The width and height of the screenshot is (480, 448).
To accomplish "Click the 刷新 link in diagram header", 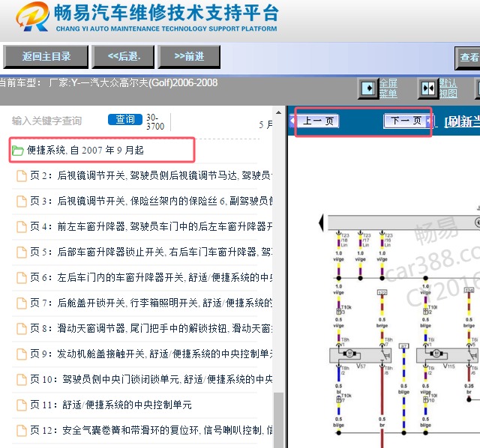I will [x=462, y=122].
